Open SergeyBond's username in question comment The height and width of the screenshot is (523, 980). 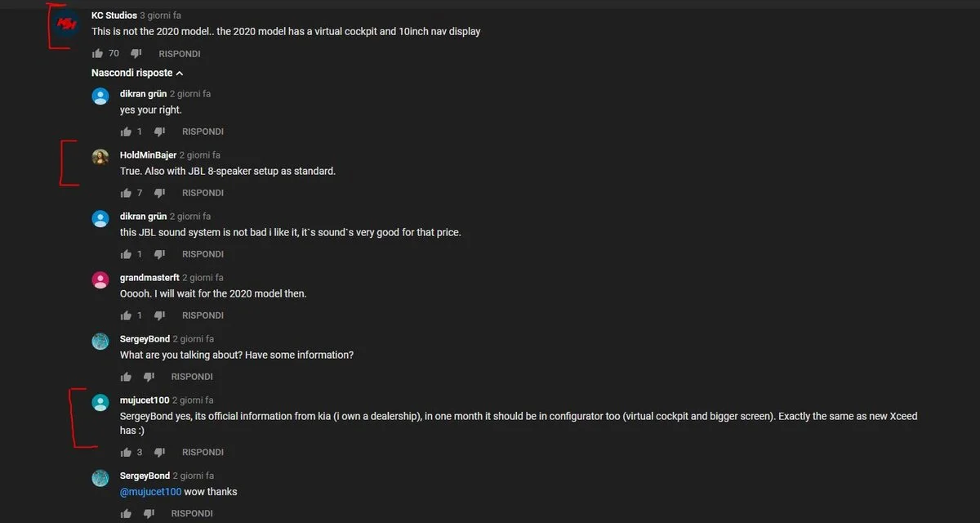coord(145,339)
